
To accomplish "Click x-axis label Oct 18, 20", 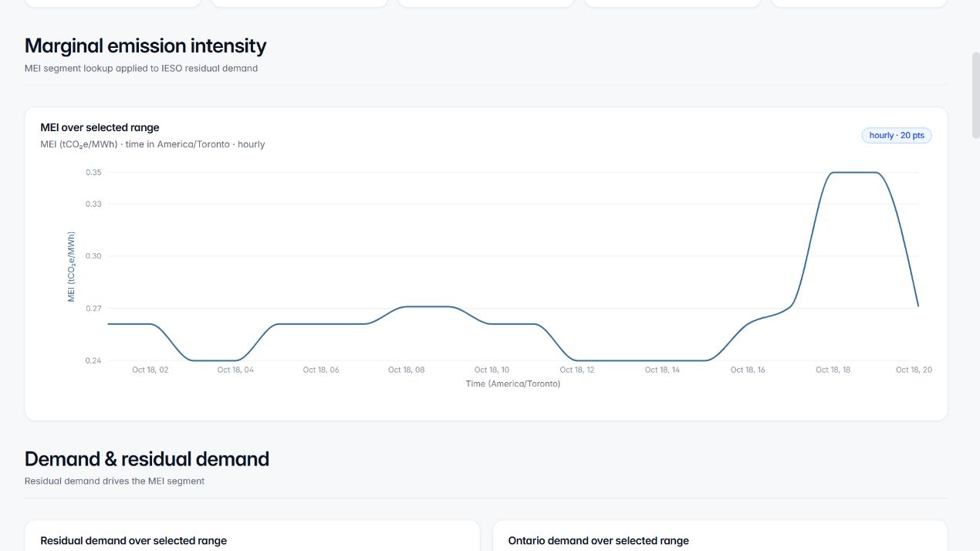I will (914, 370).
